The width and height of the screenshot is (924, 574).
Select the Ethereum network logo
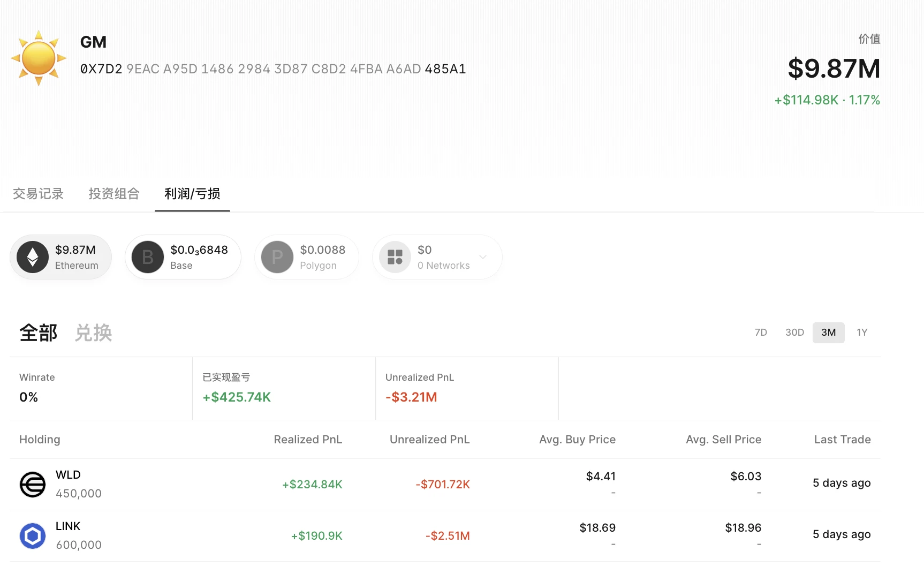coord(33,257)
